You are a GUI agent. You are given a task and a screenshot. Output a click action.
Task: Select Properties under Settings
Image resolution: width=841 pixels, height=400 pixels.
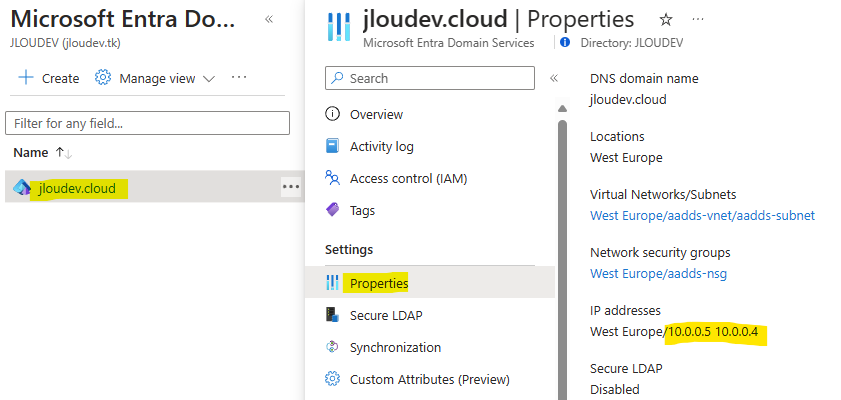pyautogui.click(x=379, y=283)
